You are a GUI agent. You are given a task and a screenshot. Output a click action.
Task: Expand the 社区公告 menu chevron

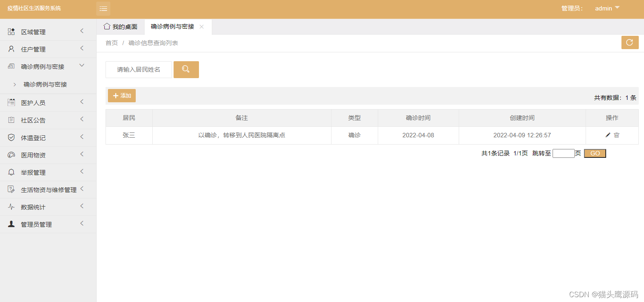(82, 119)
